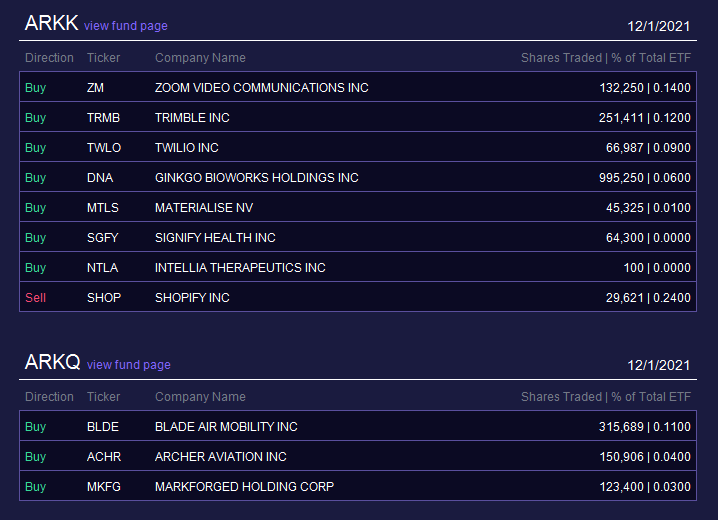Open ARKQ view fund page link
Viewport: 718px width, 520px height.
pos(129,365)
